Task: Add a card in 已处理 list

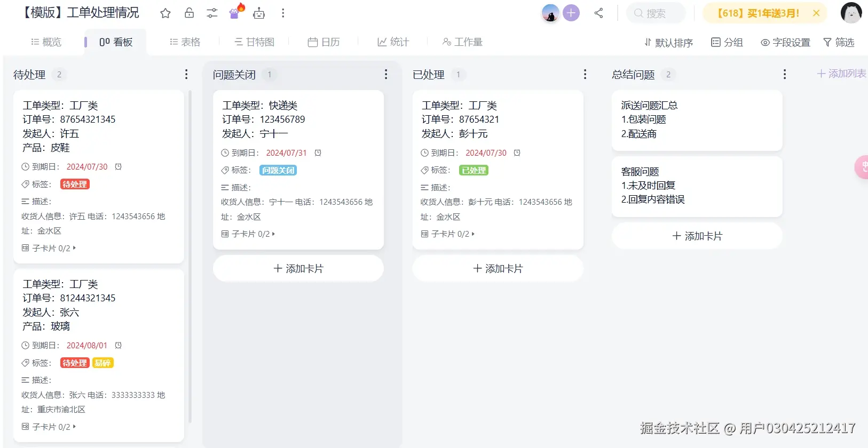Action: pyautogui.click(x=498, y=269)
